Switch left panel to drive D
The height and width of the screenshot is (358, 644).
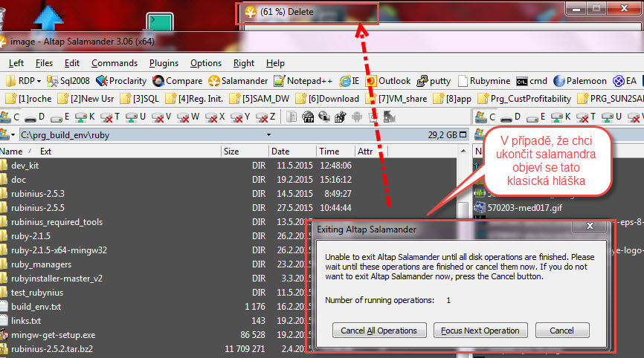point(34,117)
